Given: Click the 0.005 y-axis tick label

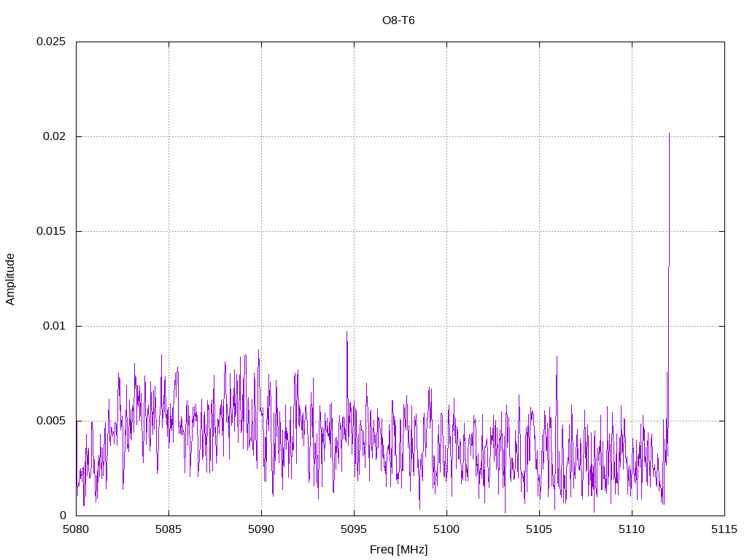Looking at the screenshot, I should [51, 421].
